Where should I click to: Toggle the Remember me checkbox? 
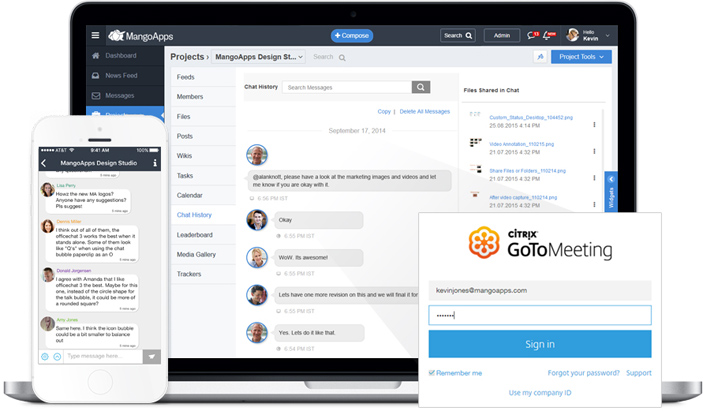click(x=432, y=373)
